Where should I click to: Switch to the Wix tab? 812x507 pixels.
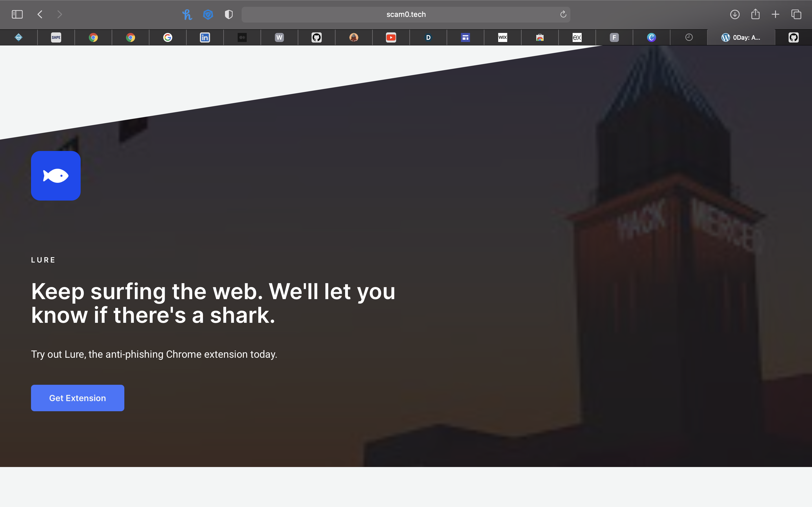[x=502, y=37]
